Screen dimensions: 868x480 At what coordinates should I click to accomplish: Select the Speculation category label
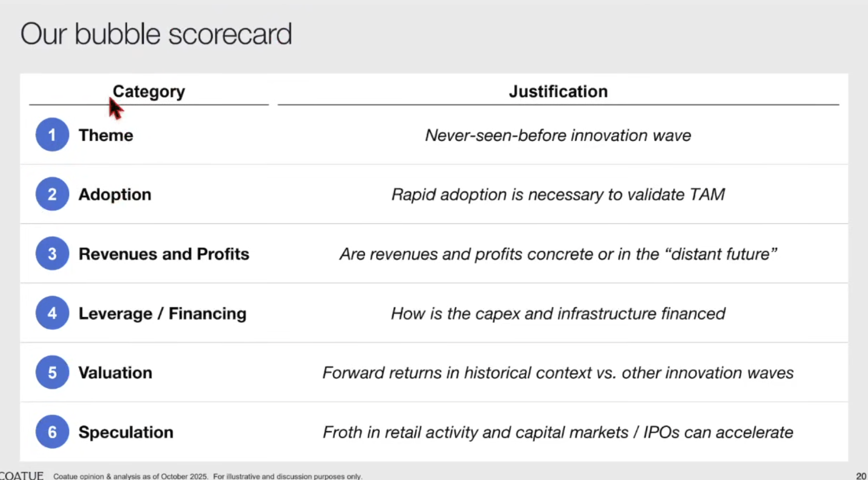point(126,432)
